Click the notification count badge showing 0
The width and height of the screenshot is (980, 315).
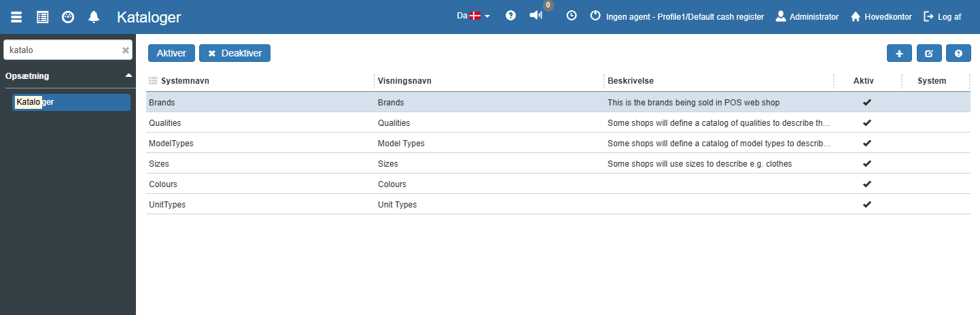[548, 5]
